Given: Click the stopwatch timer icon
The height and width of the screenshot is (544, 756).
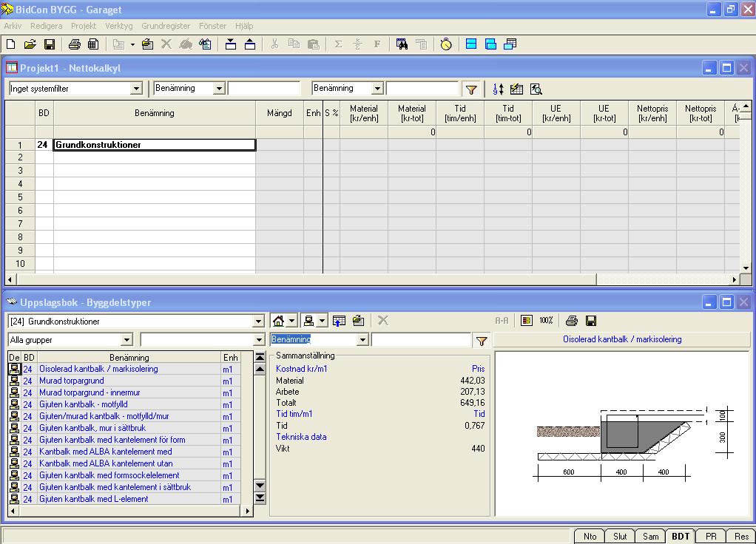Looking at the screenshot, I should (446, 44).
